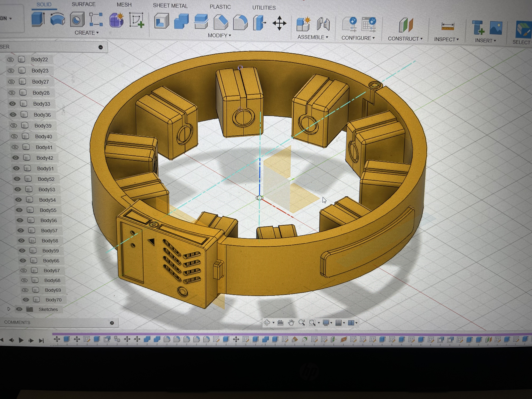Click the Measure ruler icon
This screenshot has width=532, height=399.
point(448,26)
